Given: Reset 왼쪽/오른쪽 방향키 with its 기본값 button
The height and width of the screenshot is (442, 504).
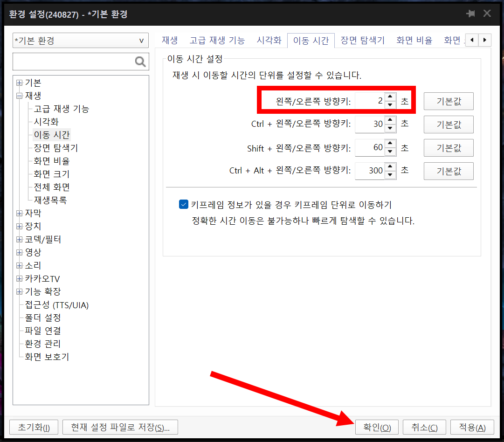Looking at the screenshot, I should point(449,101).
